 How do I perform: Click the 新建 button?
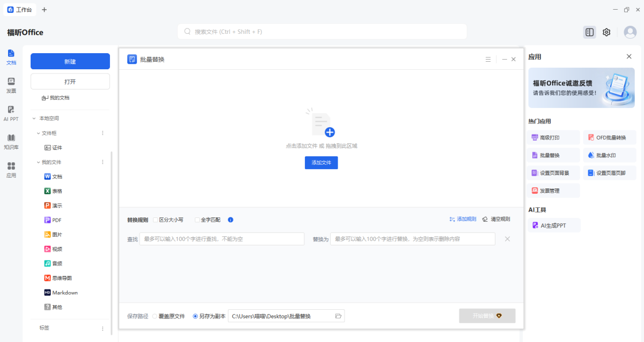(x=70, y=62)
